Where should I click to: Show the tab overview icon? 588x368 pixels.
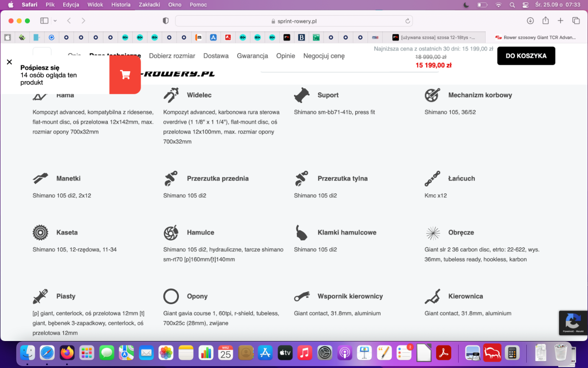[576, 21]
